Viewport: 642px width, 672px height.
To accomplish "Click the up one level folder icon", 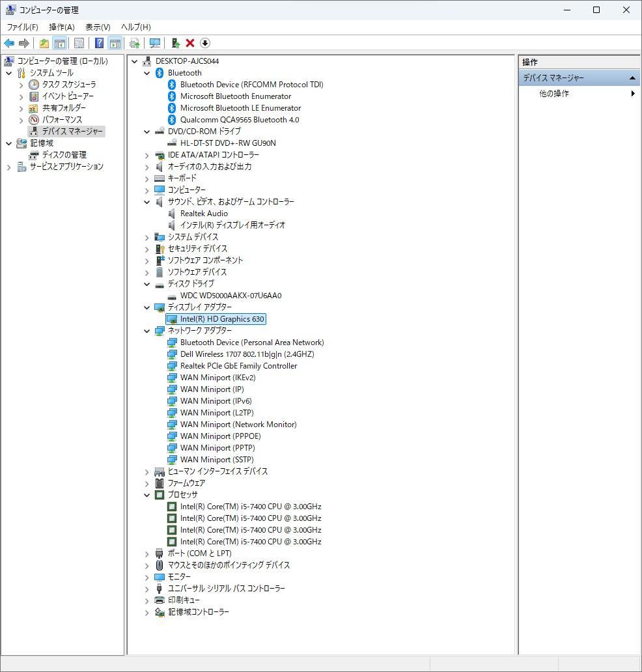I will tap(44, 43).
